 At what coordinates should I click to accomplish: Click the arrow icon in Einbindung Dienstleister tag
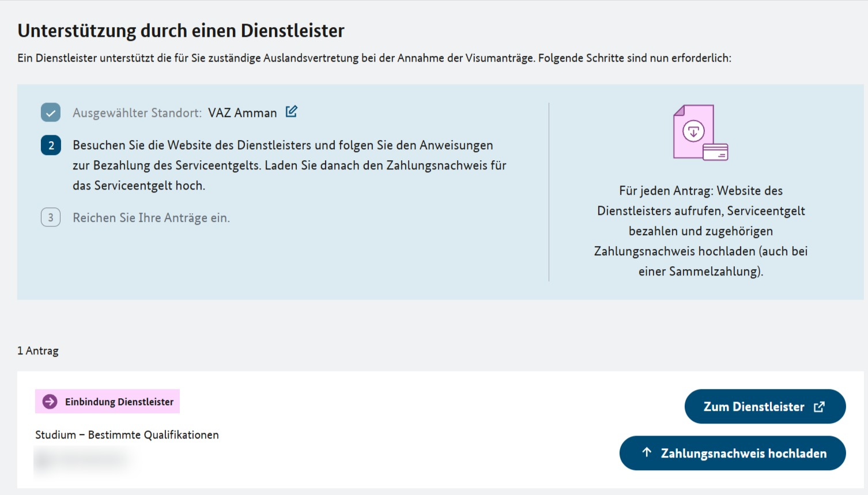pyautogui.click(x=50, y=402)
